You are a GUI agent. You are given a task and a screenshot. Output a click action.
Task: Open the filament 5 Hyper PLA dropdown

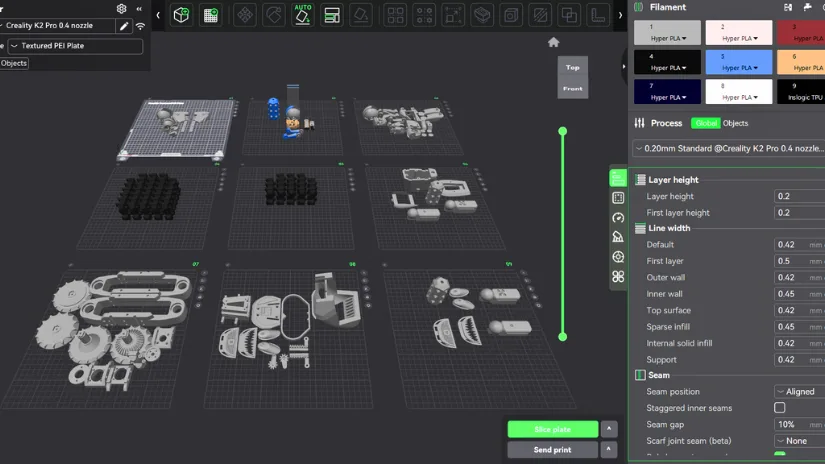[x=739, y=68]
